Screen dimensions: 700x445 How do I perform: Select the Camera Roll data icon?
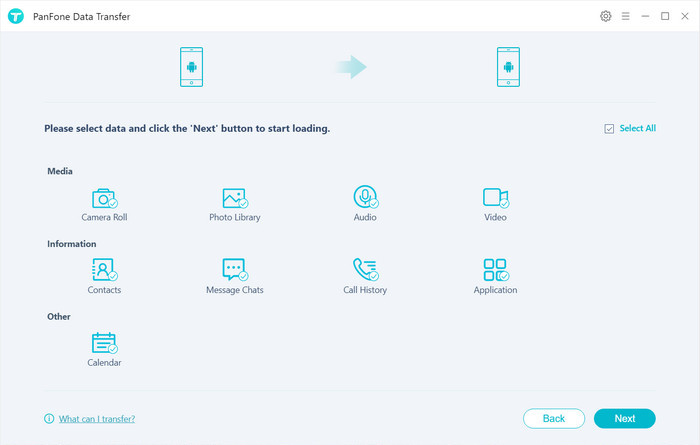coord(104,198)
